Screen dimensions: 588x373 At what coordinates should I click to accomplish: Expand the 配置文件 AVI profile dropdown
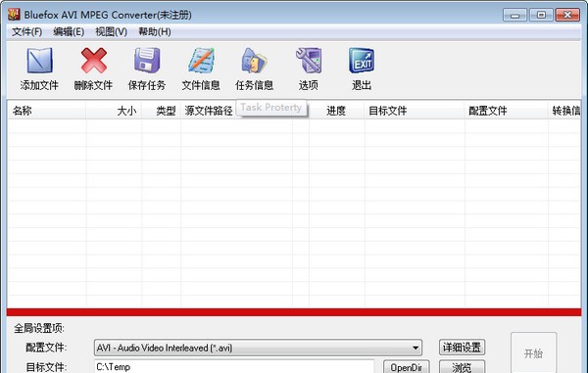(416, 348)
